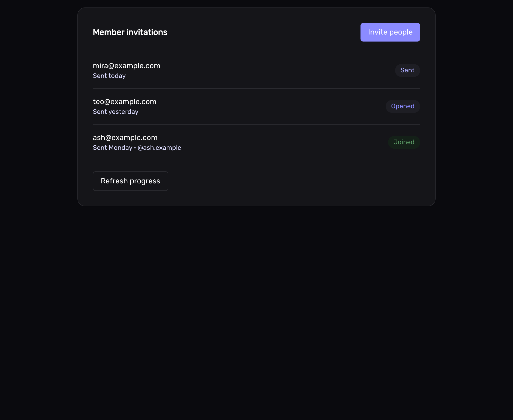Click the word Invite in the purple button
The width and height of the screenshot is (513, 420).
tap(378, 32)
